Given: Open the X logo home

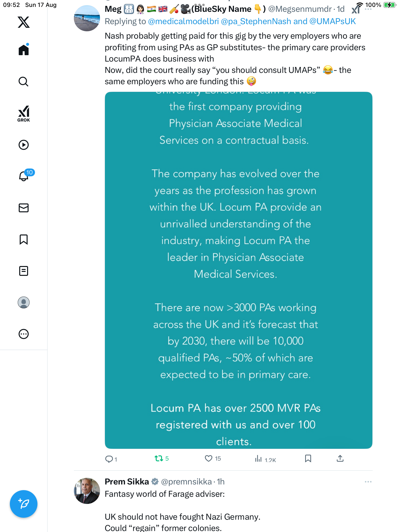Looking at the screenshot, I should pos(24,22).
